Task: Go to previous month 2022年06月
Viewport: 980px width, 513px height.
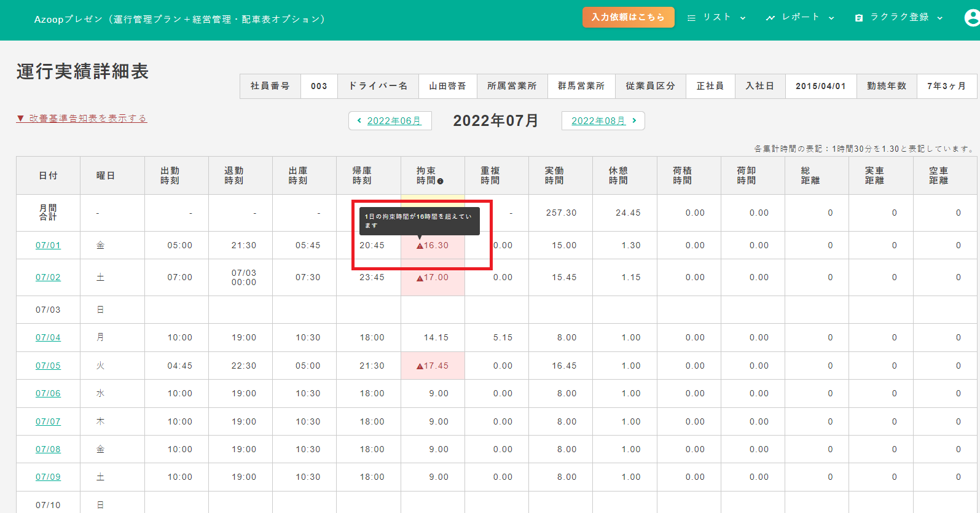Action: point(390,121)
